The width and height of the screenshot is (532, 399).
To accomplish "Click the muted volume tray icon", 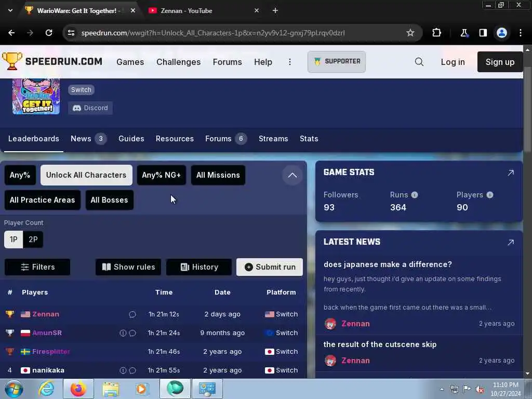I will 480,390.
